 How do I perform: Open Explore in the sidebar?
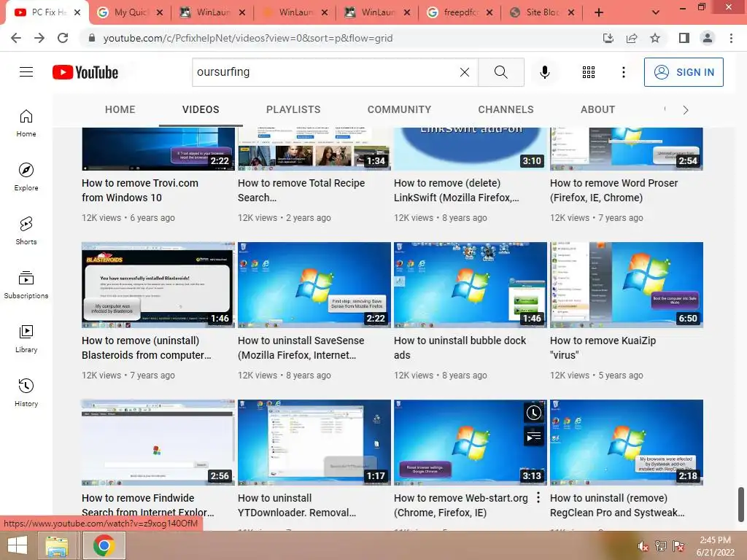pos(26,177)
